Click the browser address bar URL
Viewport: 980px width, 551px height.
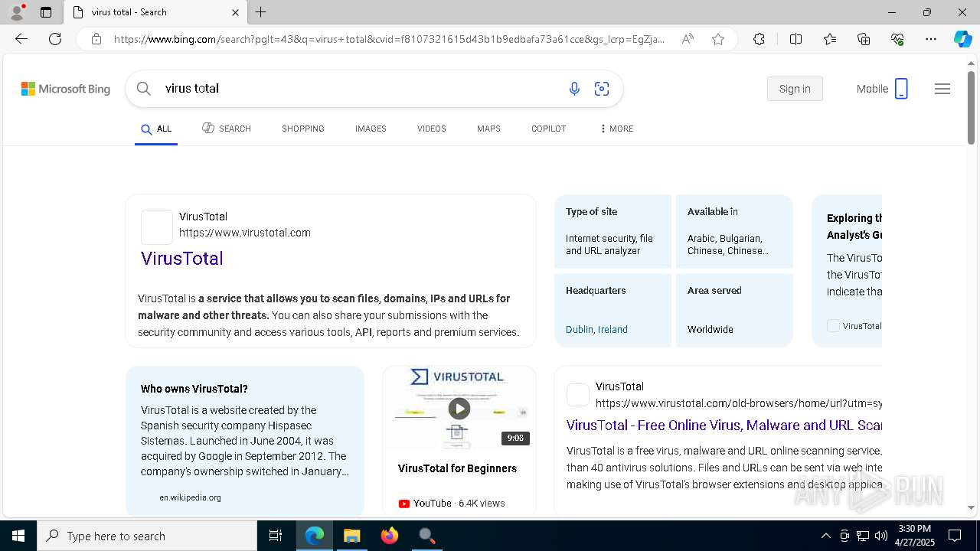tap(389, 39)
